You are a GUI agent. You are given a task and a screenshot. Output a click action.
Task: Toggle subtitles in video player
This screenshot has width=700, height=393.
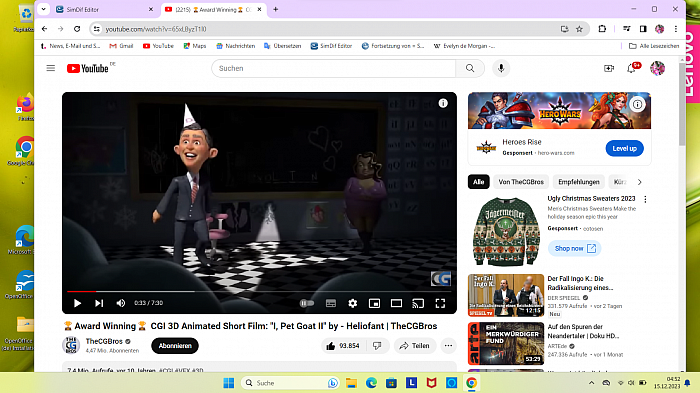click(x=331, y=303)
